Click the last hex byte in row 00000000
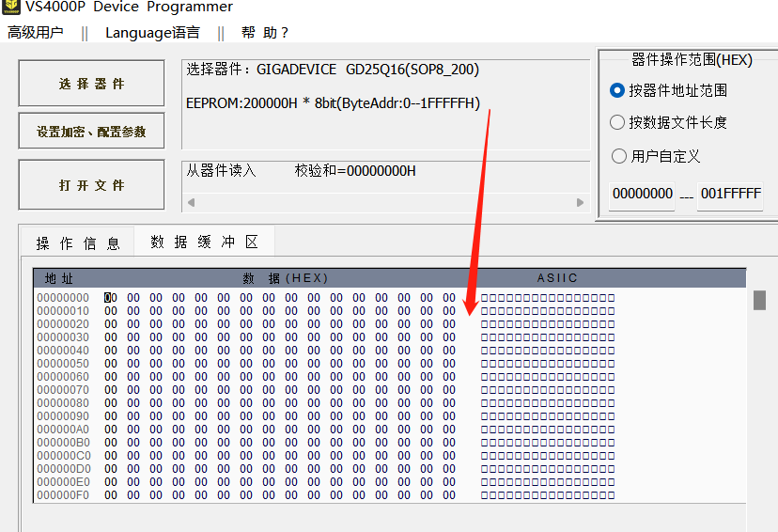 [x=449, y=298]
